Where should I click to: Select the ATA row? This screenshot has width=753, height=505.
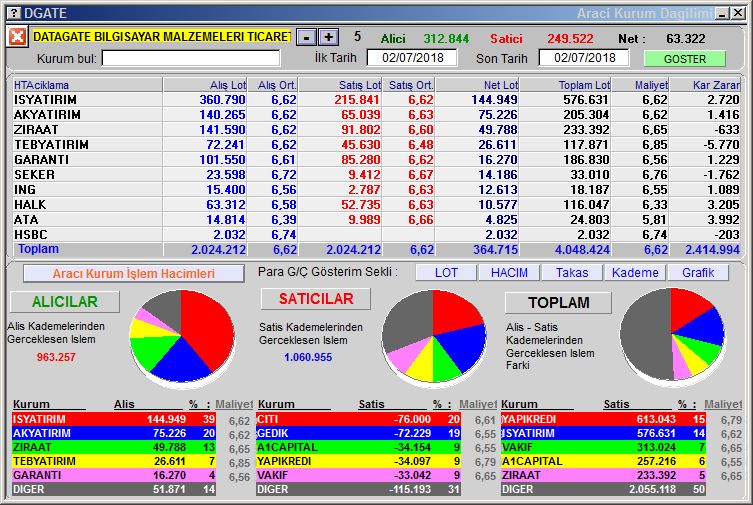tap(376, 219)
